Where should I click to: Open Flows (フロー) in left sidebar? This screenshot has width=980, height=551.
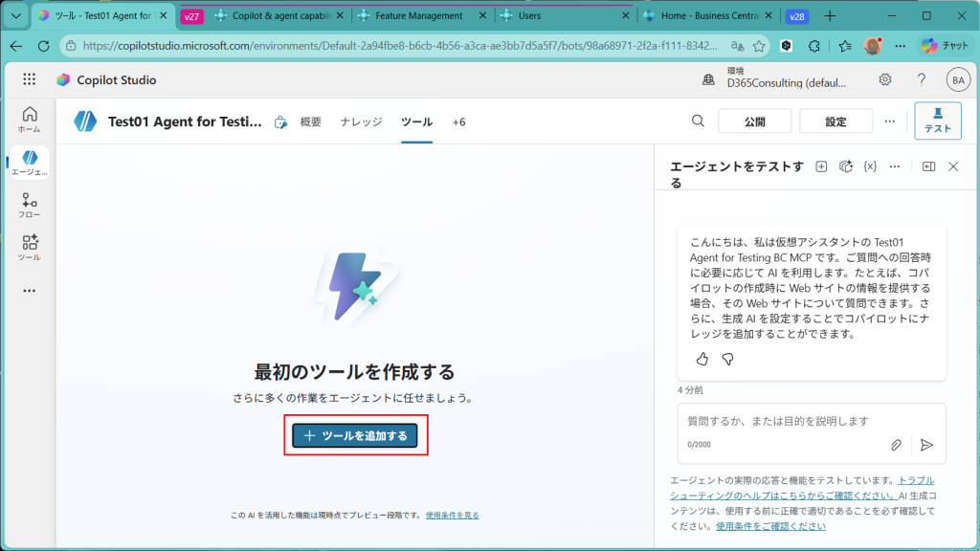click(x=29, y=206)
